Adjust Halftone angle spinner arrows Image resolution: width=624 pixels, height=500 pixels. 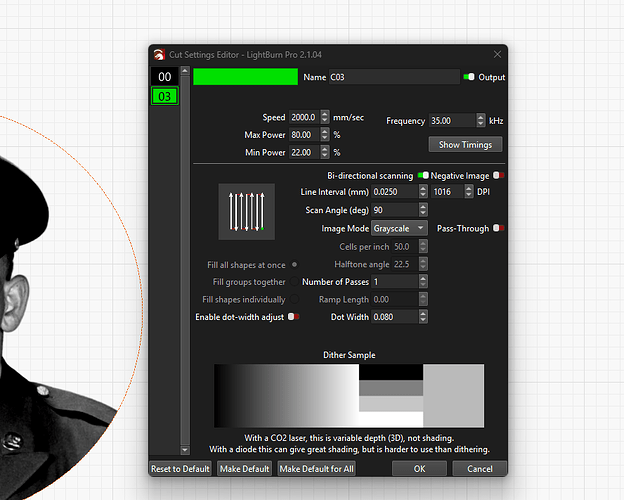click(423, 264)
